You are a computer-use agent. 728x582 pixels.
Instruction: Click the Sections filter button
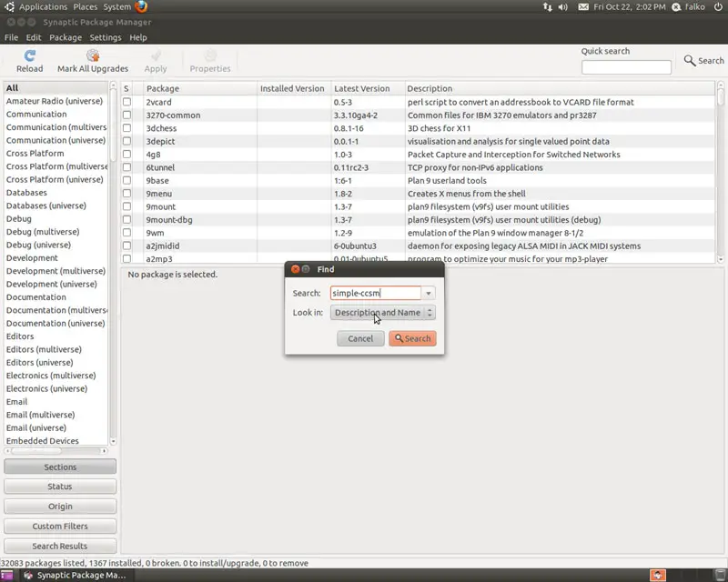tap(60, 467)
